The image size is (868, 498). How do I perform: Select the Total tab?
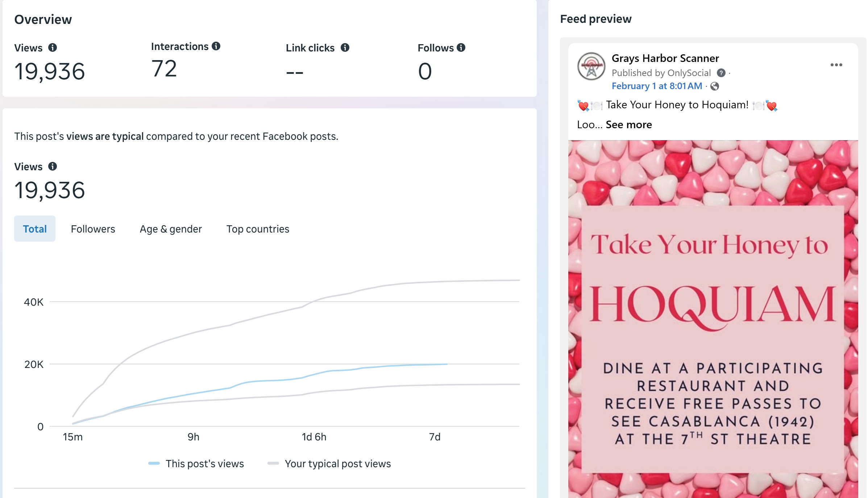tap(35, 229)
